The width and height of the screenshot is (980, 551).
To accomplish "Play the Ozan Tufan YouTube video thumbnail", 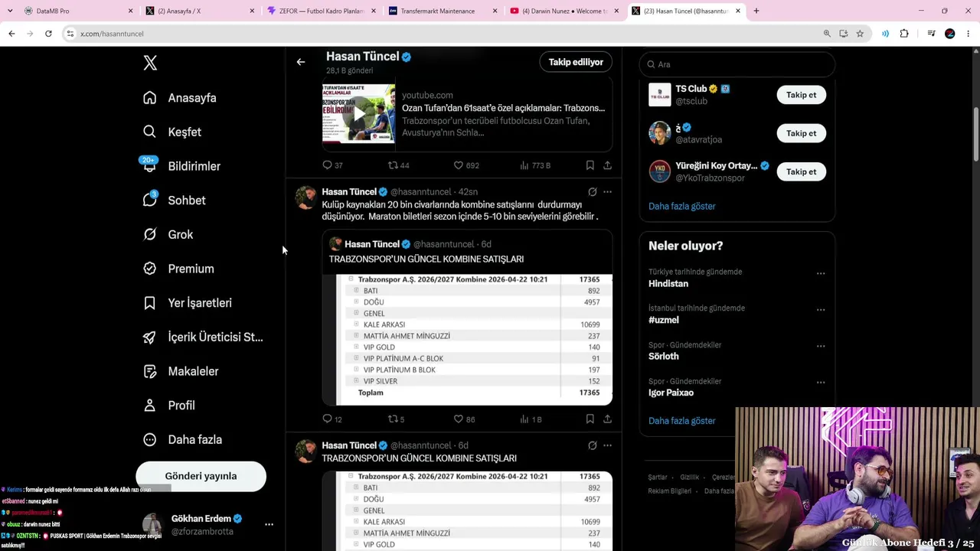I will [358, 114].
